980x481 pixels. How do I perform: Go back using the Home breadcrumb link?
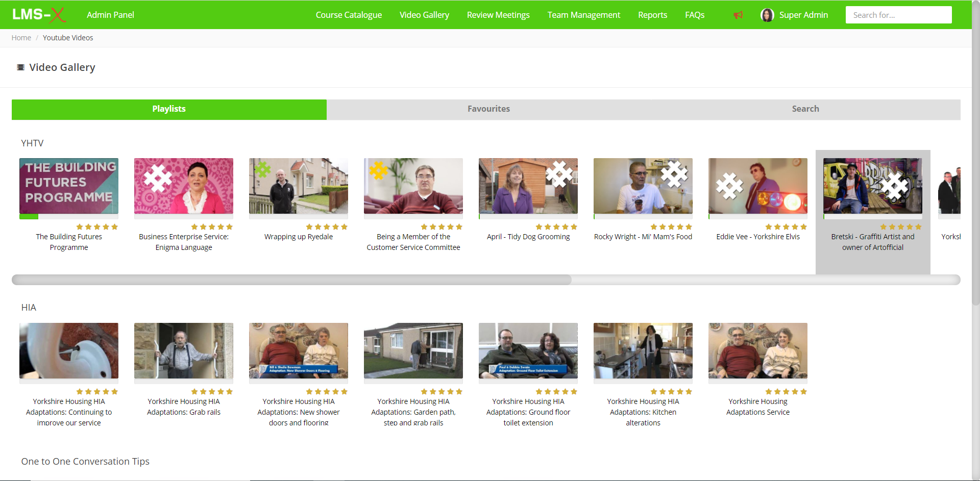point(21,37)
